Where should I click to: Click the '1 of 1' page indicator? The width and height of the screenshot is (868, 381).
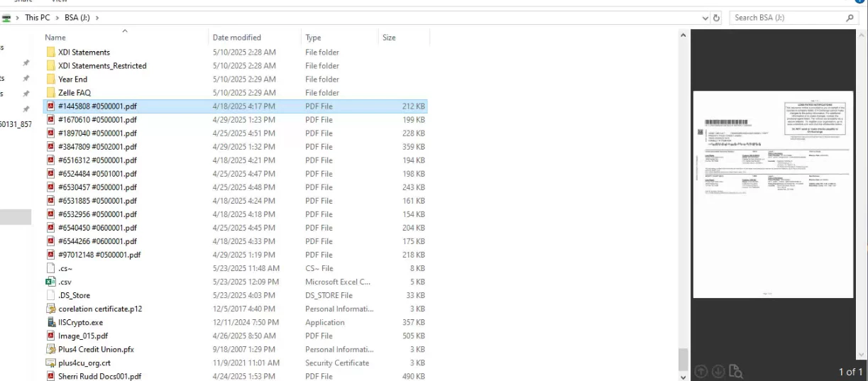coord(850,372)
